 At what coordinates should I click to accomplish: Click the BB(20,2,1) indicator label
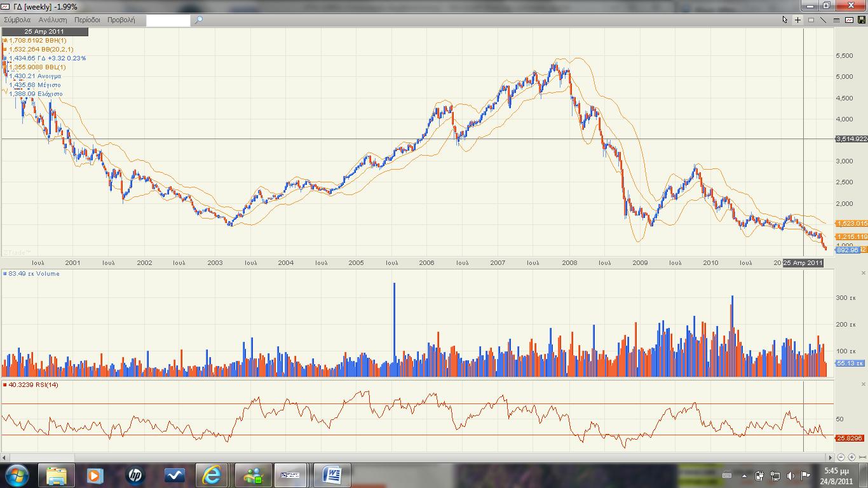pos(41,50)
